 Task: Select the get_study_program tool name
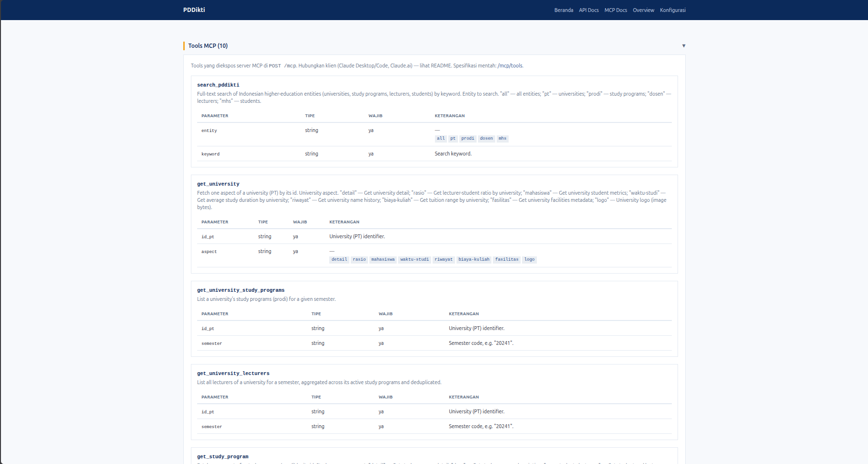223,457
